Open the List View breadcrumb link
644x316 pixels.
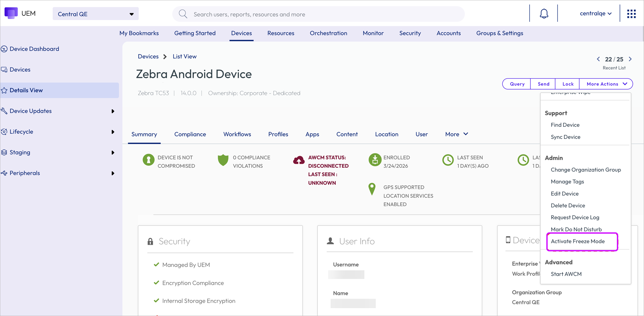pos(185,56)
